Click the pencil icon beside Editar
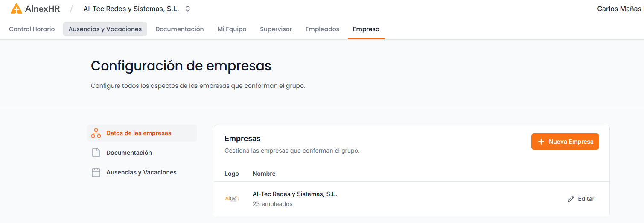Image resolution: width=644 pixels, height=223 pixels. point(571,199)
